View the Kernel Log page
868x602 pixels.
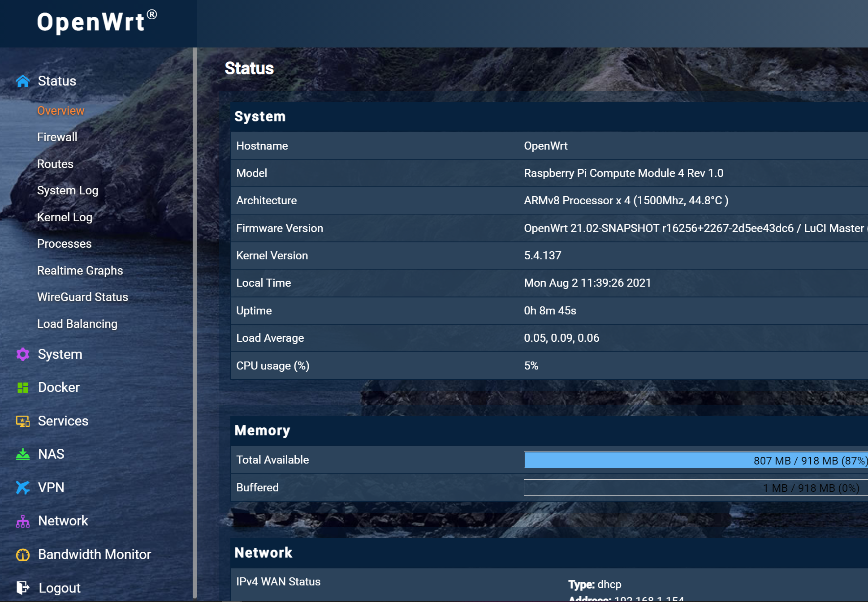pos(65,217)
